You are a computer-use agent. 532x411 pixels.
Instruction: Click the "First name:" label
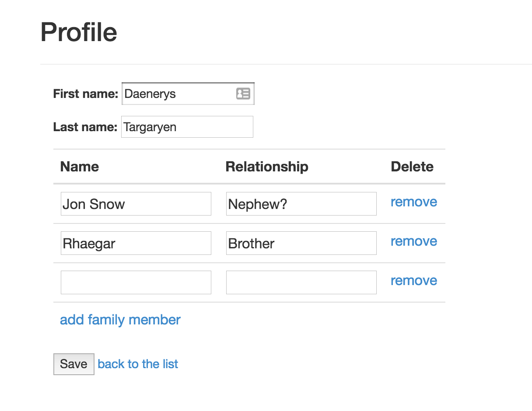pos(86,94)
